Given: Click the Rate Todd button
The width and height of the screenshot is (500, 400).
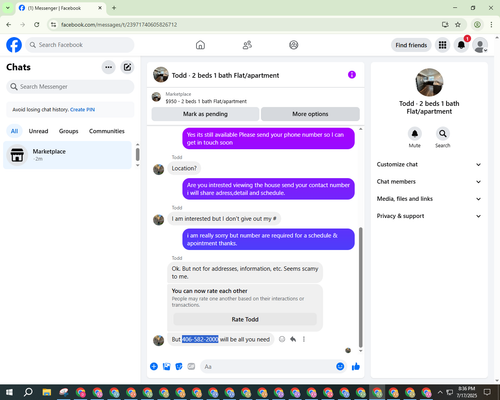Looking at the screenshot, I should (245, 319).
